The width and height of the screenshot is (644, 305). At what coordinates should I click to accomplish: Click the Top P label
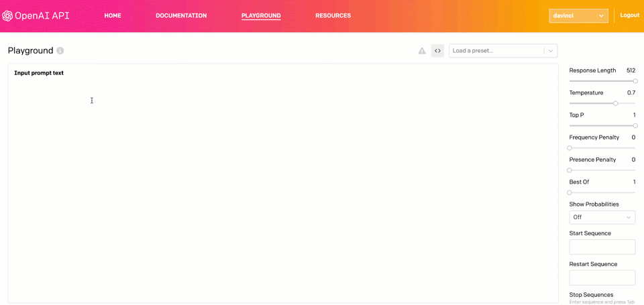pyautogui.click(x=577, y=115)
